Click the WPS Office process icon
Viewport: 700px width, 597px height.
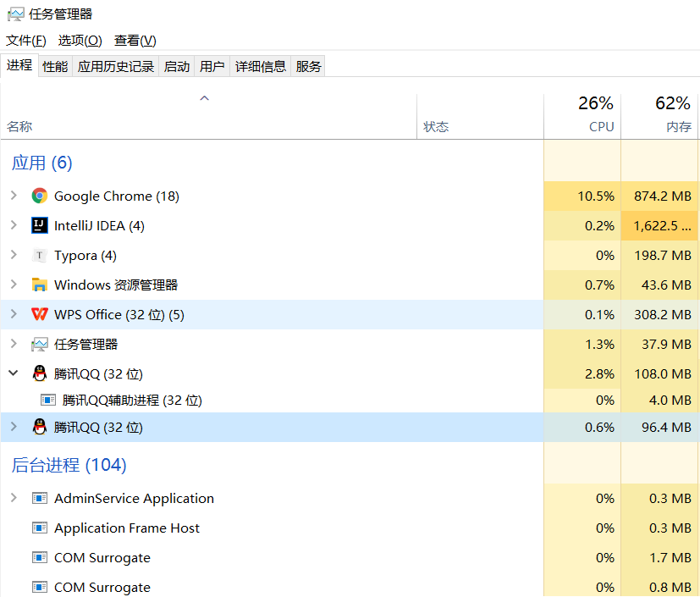(40, 314)
